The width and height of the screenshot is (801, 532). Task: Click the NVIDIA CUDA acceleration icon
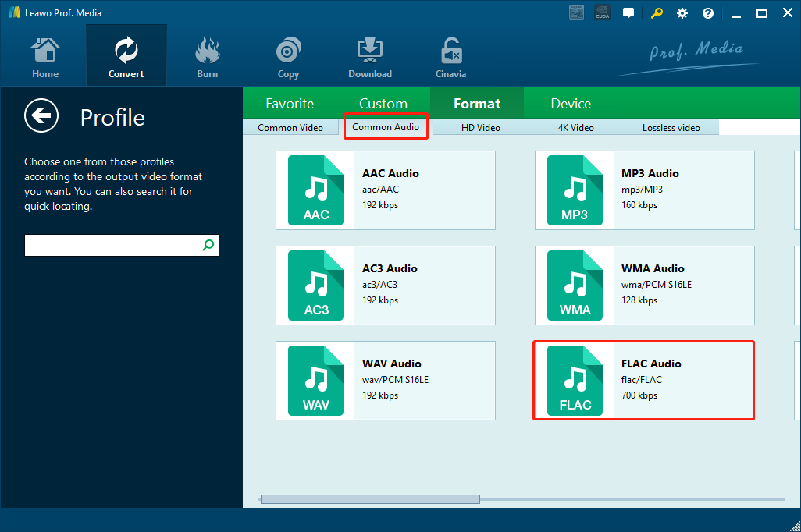(x=602, y=13)
